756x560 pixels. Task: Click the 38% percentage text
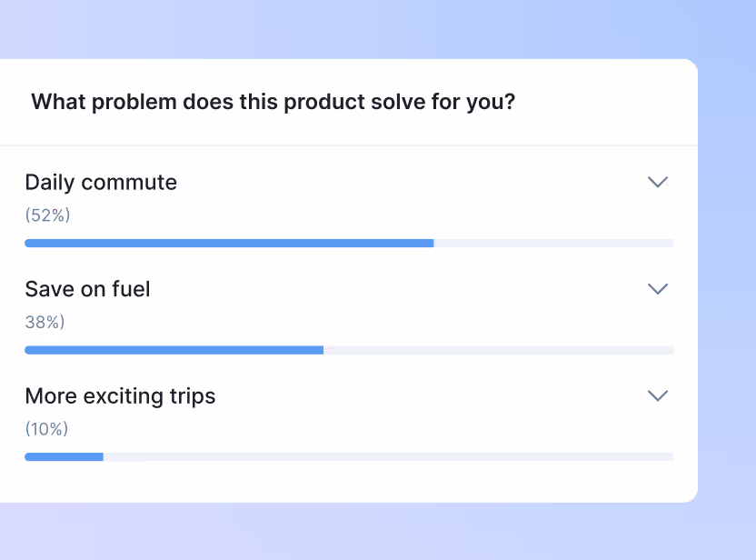click(45, 322)
